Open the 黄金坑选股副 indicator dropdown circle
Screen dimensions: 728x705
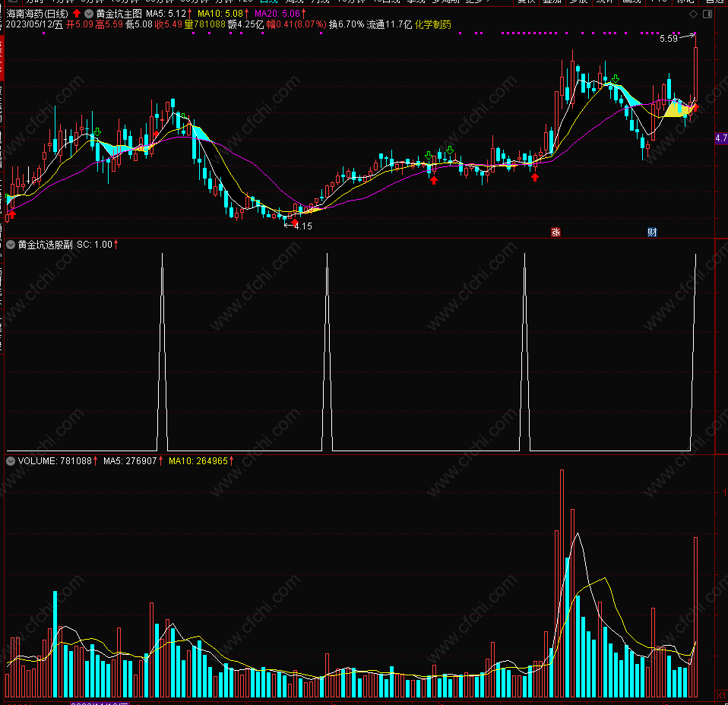pyautogui.click(x=11, y=245)
